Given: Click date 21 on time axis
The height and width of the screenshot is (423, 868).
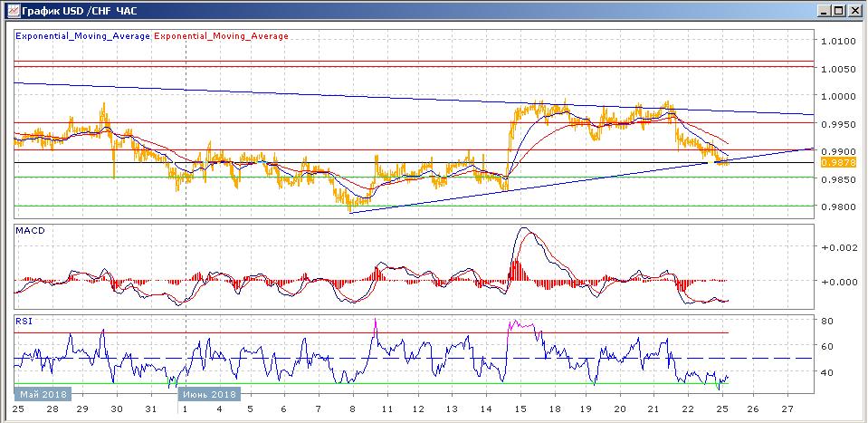Looking at the screenshot, I should pos(653,409).
